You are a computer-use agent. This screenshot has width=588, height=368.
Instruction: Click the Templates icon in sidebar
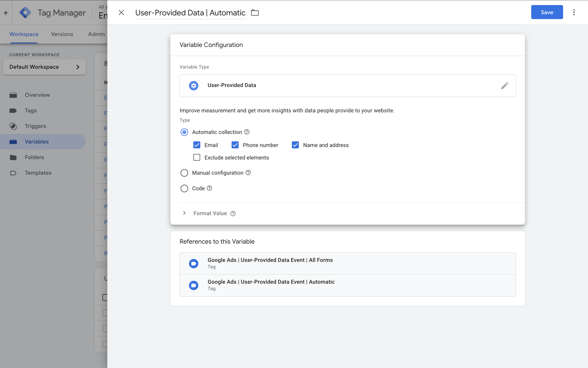click(13, 173)
